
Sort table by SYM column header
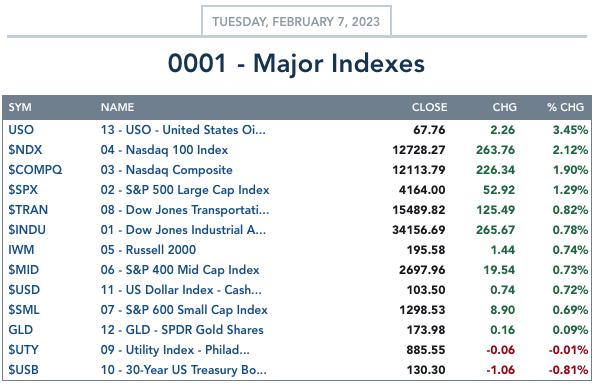(x=20, y=107)
